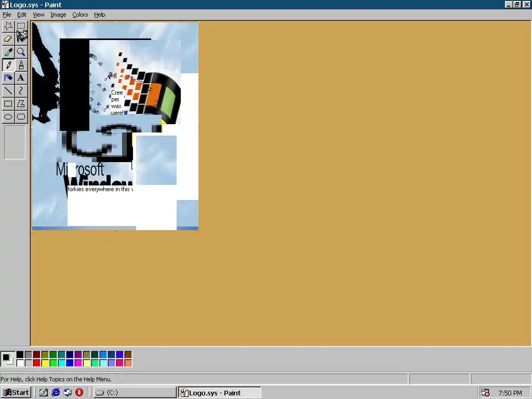
Task: Choose the Rectangle shape tool
Action: tap(8, 103)
